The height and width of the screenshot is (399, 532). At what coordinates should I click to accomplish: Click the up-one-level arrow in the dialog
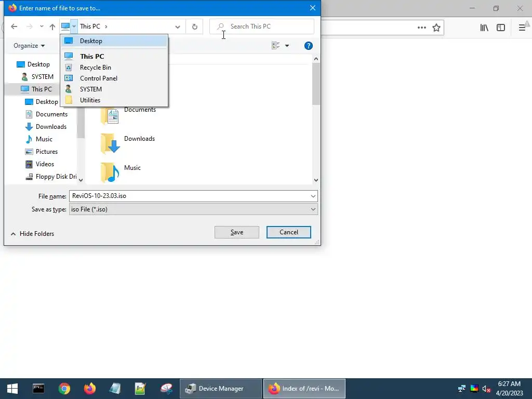(x=52, y=26)
